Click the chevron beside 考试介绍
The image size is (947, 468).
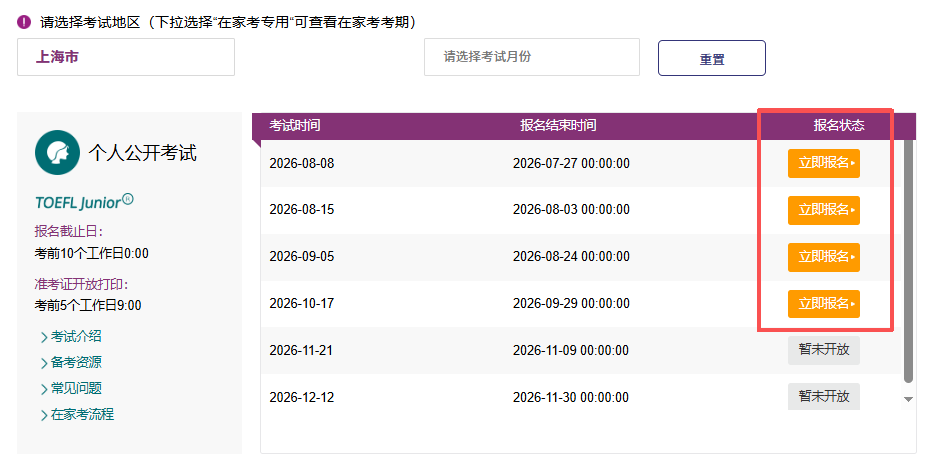tap(43, 338)
